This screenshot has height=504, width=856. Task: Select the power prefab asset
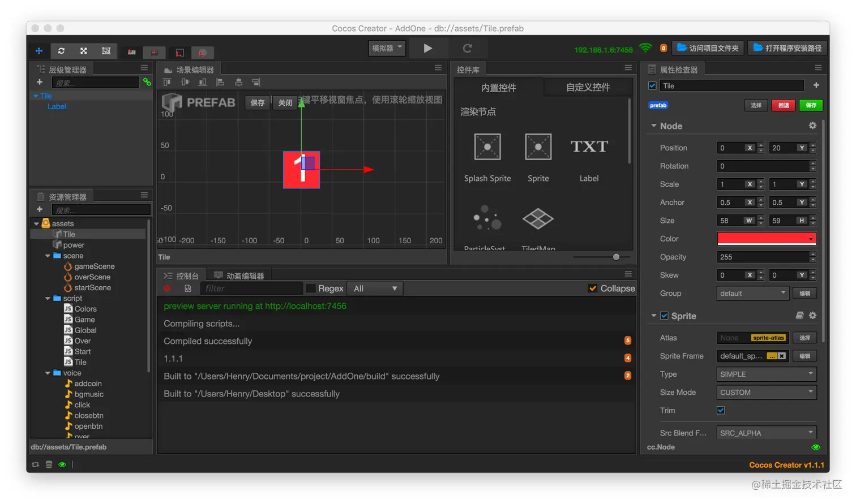coord(74,245)
